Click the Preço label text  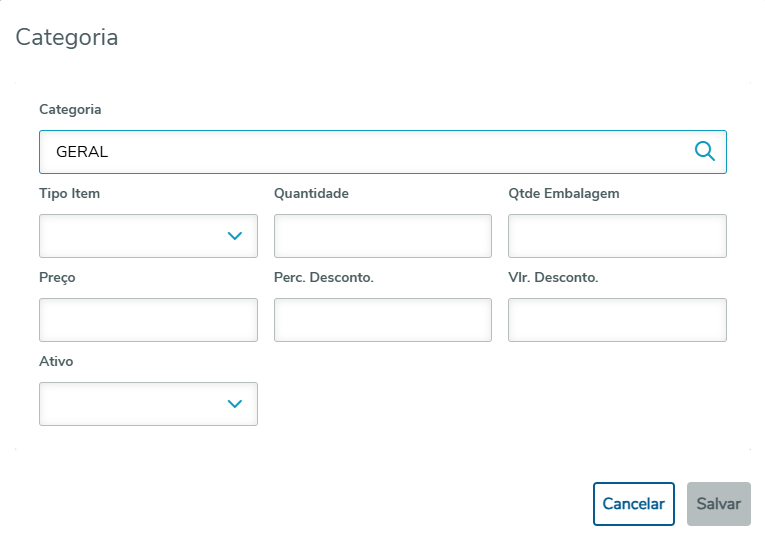point(57,277)
